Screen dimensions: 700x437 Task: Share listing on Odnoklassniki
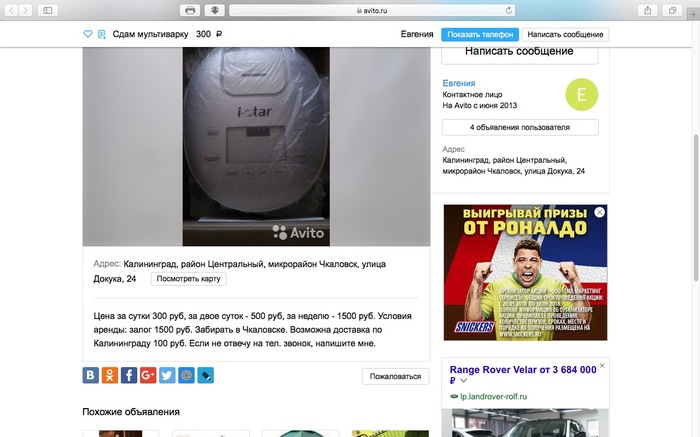(x=110, y=376)
